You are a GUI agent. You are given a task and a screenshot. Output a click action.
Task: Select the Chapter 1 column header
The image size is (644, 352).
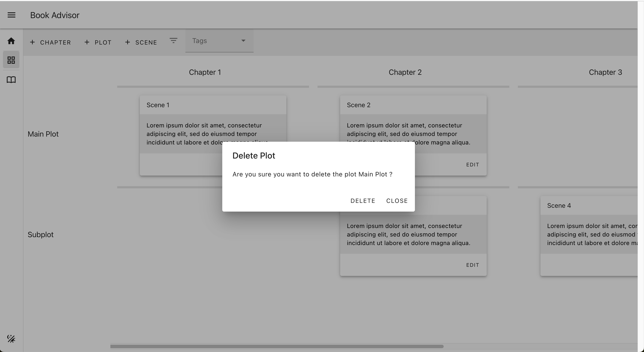pos(205,72)
